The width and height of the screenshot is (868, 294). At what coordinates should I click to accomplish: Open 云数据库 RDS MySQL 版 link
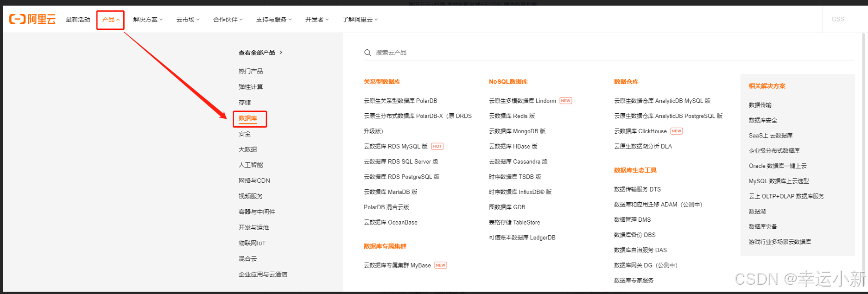pyautogui.click(x=395, y=147)
